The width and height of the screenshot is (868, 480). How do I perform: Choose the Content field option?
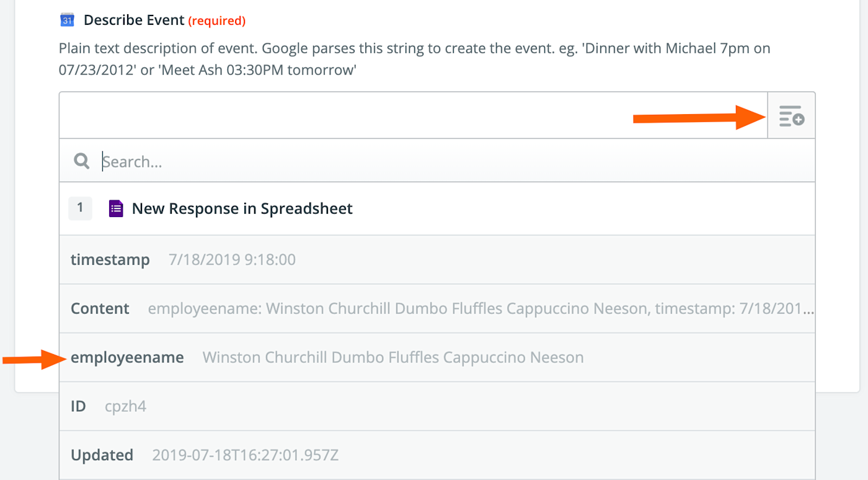100,308
